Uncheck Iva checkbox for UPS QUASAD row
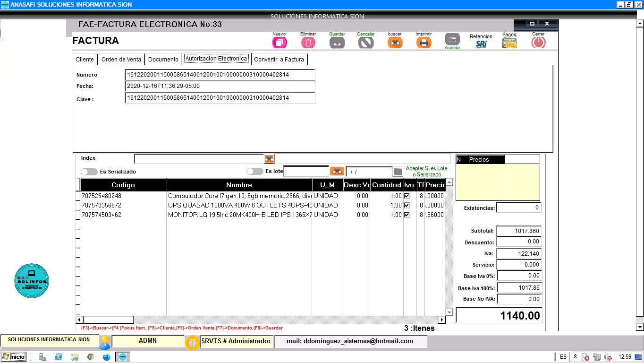Screen dimensions: 644x363 pyautogui.click(x=407, y=206)
